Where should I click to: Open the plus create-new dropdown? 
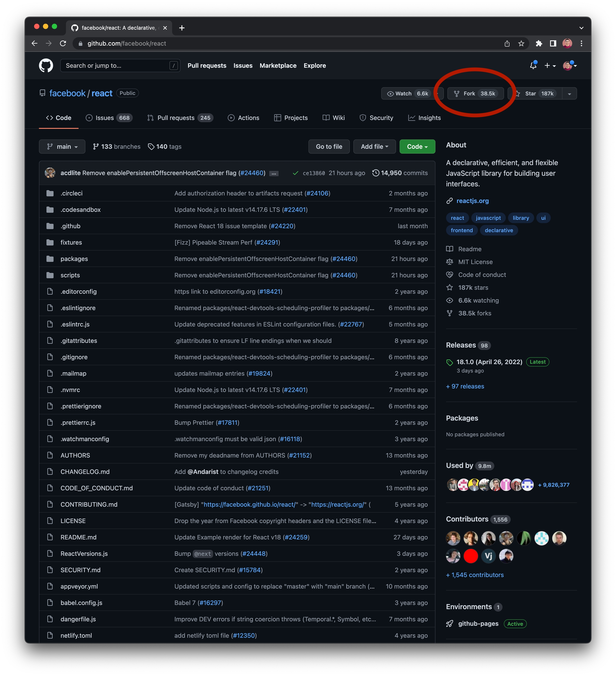click(x=550, y=65)
